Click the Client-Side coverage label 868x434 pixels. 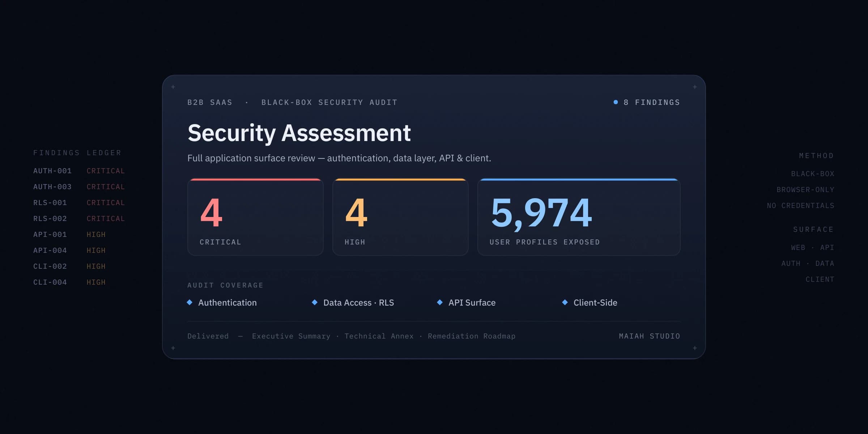click(x=595, y=302)
